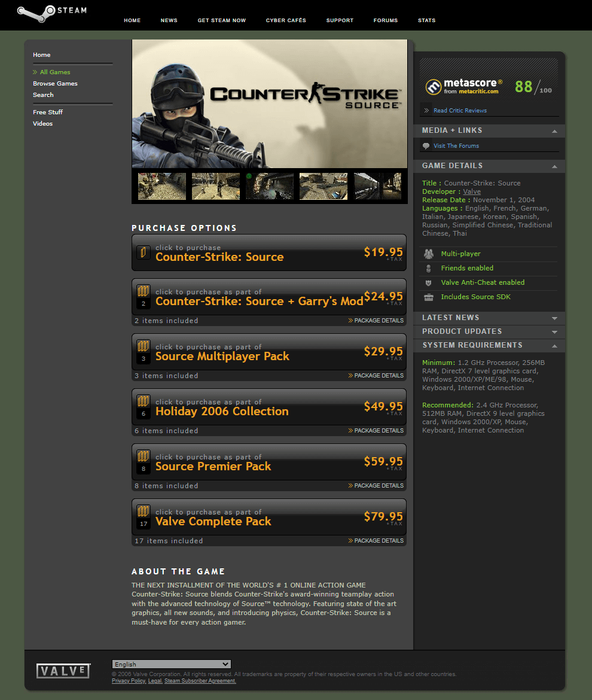Image resolution: width=592 pixels, height=700 pixels.
Task: Open the English language dropdown
Action: (x=171, y=664)
